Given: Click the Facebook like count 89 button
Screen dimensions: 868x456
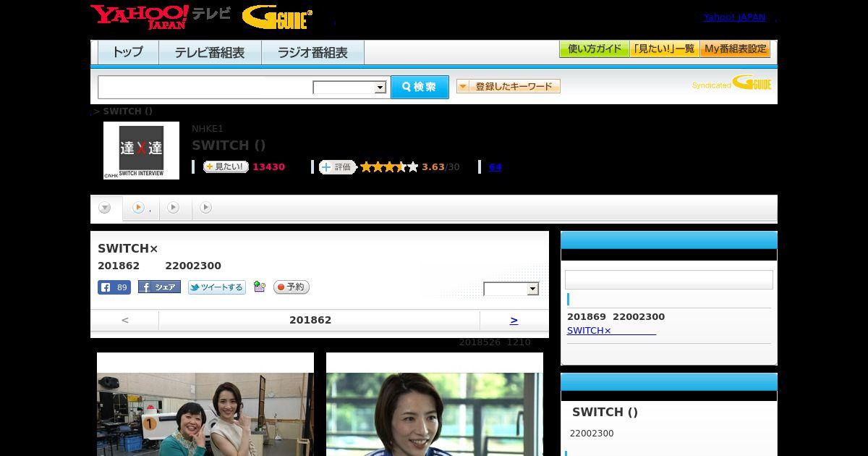Looking at the screenshot, I should click(x=114, y=287).
